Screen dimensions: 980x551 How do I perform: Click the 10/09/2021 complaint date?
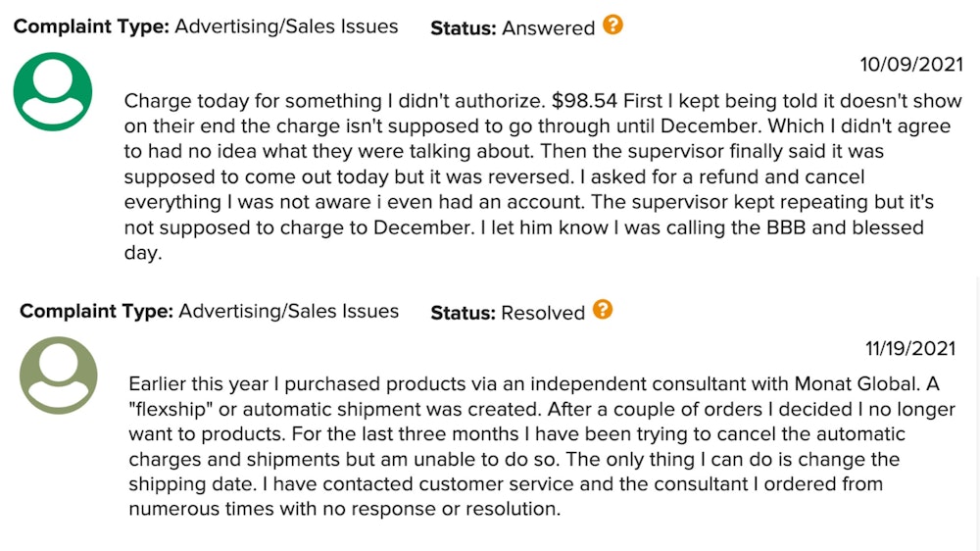pyautogui.click(x=910, y=65)
